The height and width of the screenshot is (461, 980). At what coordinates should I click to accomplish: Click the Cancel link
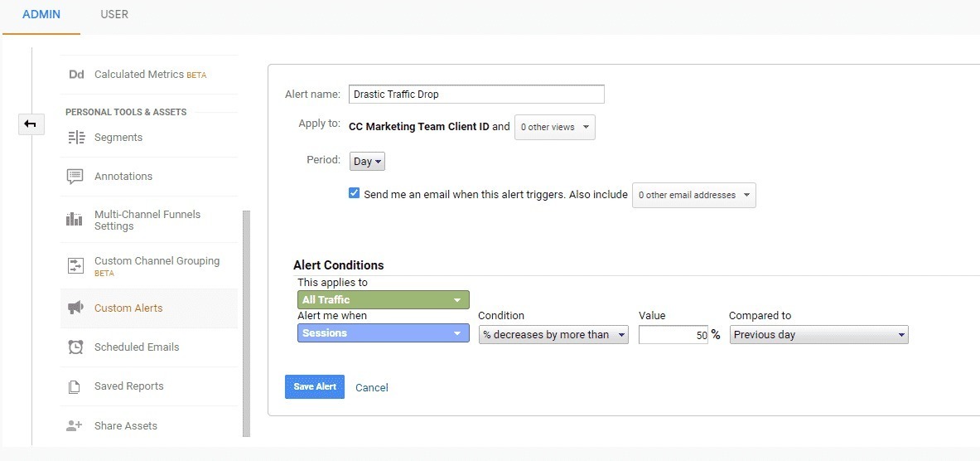(372, 388)
